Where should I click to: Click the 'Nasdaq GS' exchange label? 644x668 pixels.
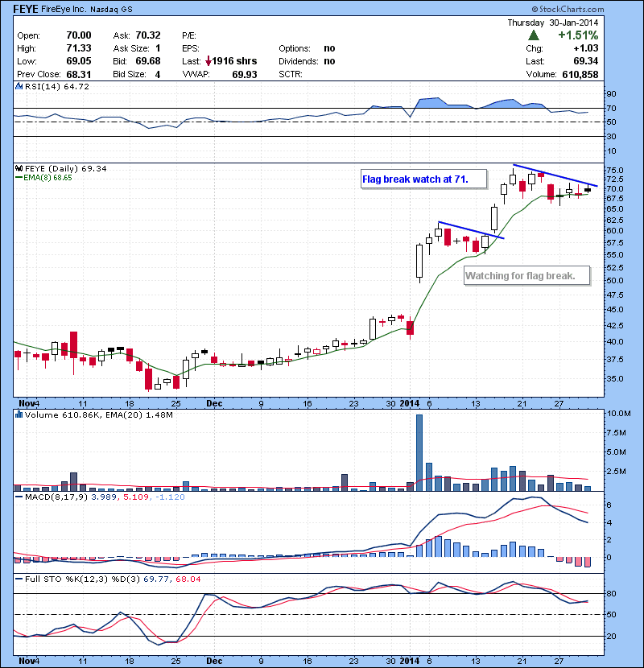(111, 10)
